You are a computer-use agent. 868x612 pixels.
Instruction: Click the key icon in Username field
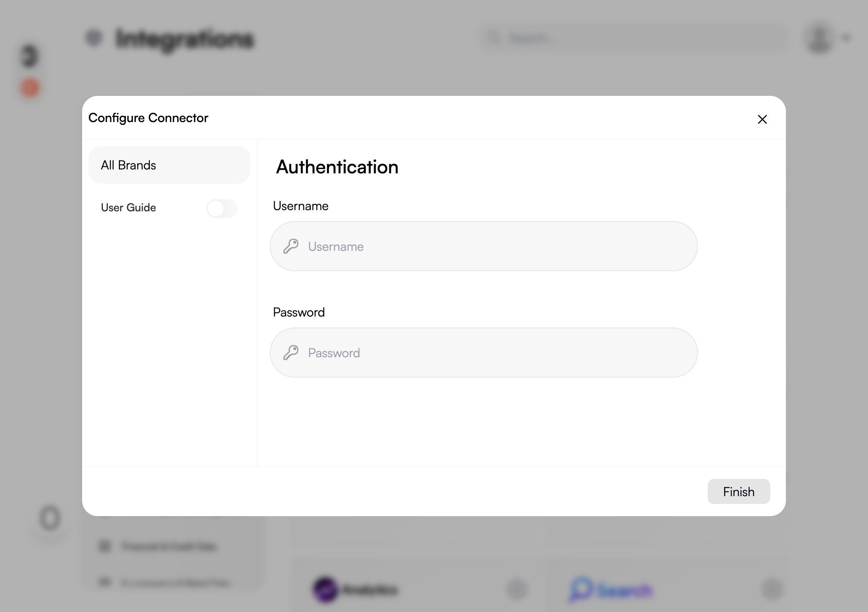[291, 246]
